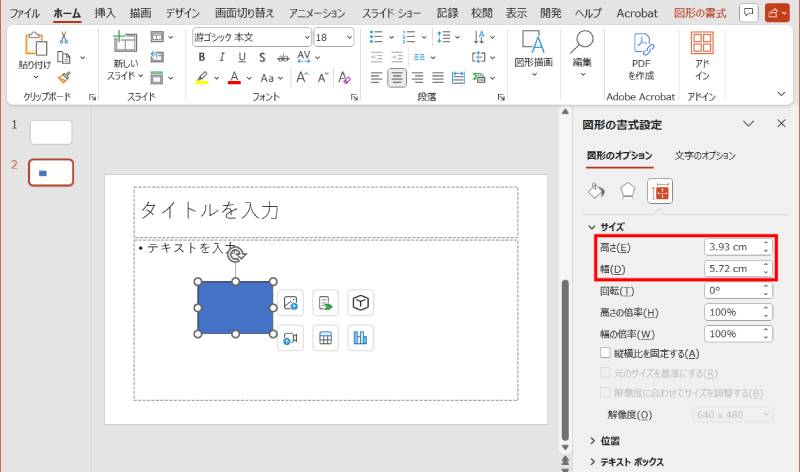Click the Decrease font size icon
The width and height of the screenshot is (800, 472).
click(x=323, y=78)
